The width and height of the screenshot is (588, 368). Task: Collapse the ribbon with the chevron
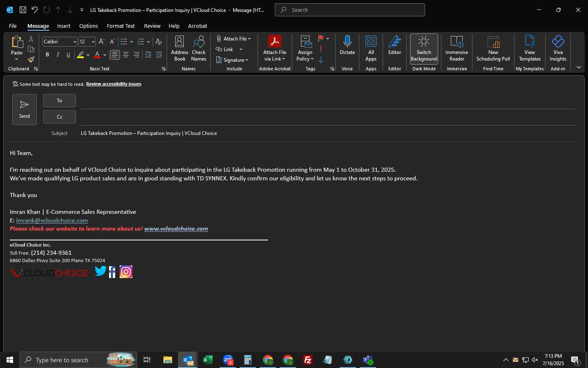579,67
